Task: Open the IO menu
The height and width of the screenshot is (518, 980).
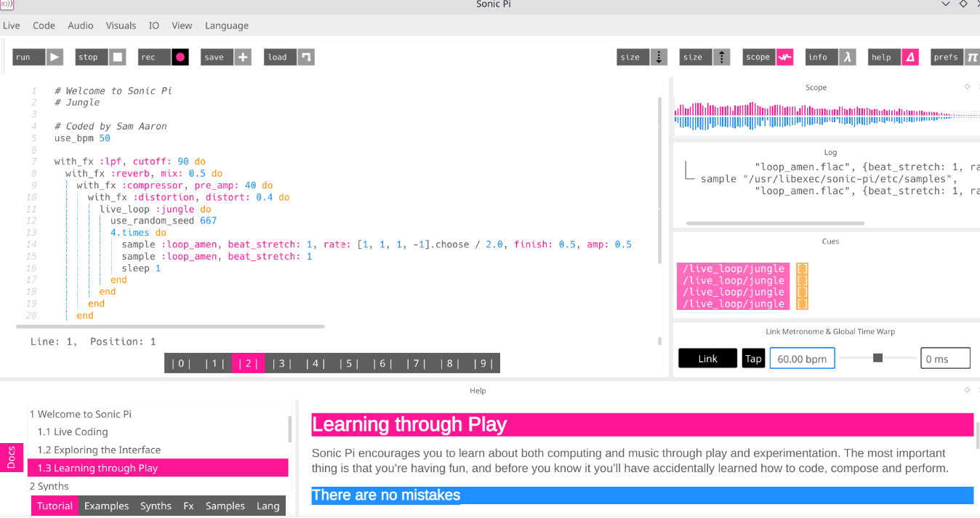Action: coord(154,25)
